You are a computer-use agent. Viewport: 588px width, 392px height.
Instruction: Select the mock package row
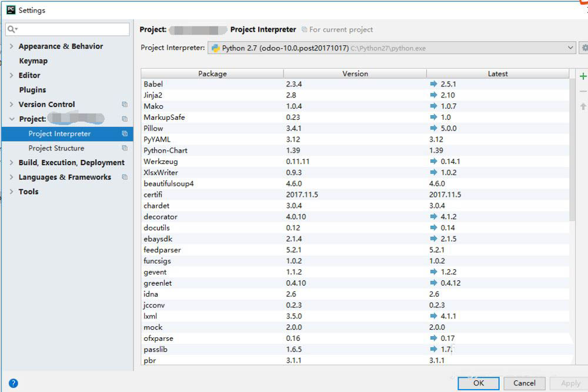tap(355, 327)
